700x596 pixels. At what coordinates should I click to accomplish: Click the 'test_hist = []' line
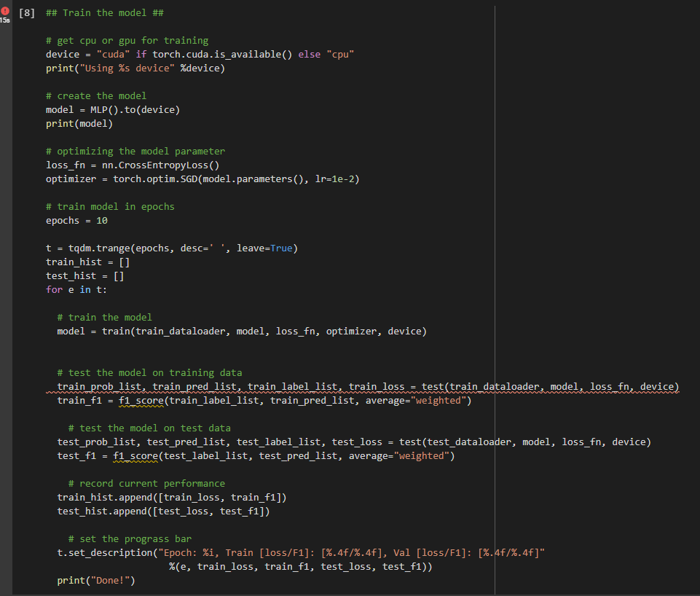pyautogui.click(x=84, y=276)
